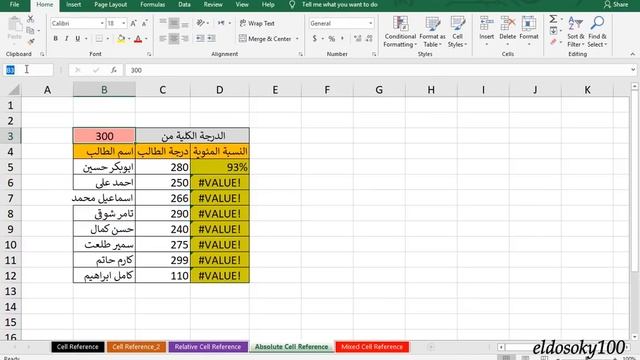640x360 pixels.
Task: Open the Font Color dropdown arrow
Action: (x=146, y=39)
